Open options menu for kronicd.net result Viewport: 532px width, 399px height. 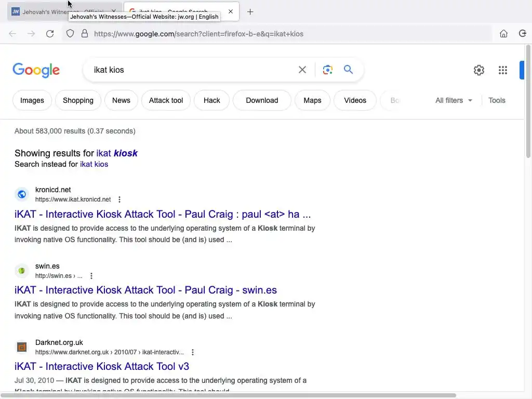pyautogui.click(x=119, y=199)
